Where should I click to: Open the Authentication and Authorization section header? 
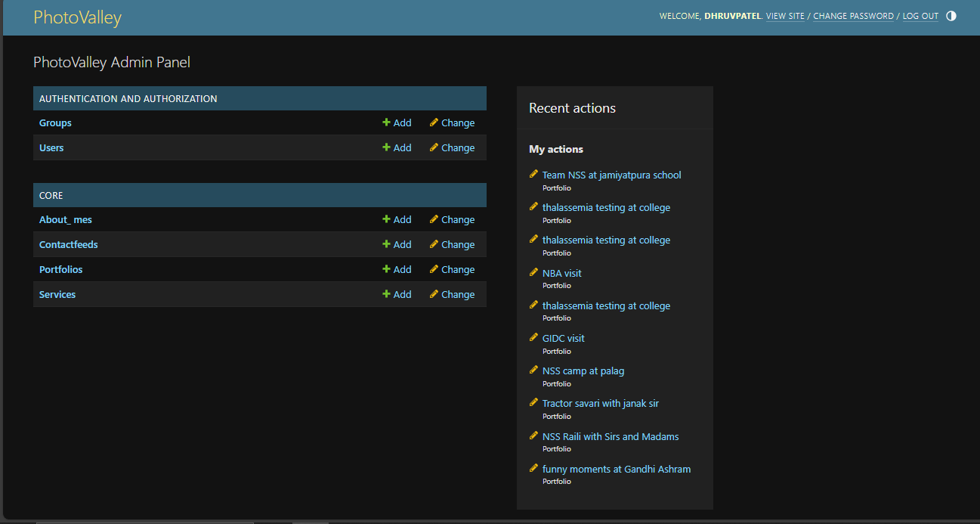click(128, 98)
